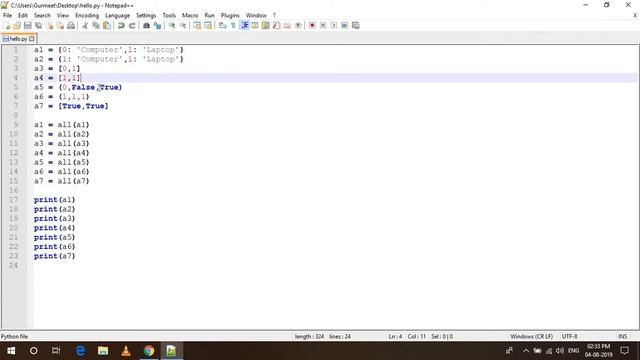The width and height of the screenshot is (640, 360).
Task: Toggle the indent guide toolbar icon
Action: 244,25
